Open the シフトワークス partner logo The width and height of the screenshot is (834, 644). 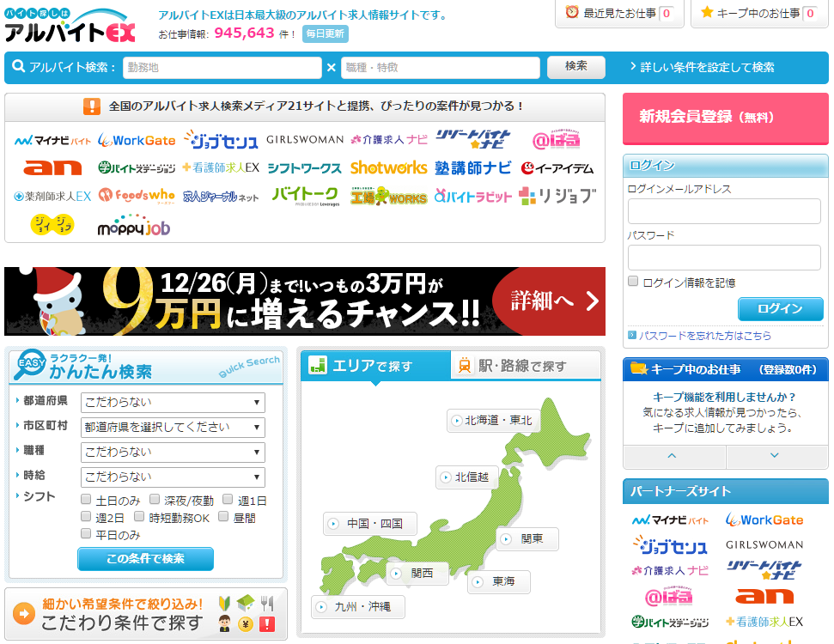point(305,168)
